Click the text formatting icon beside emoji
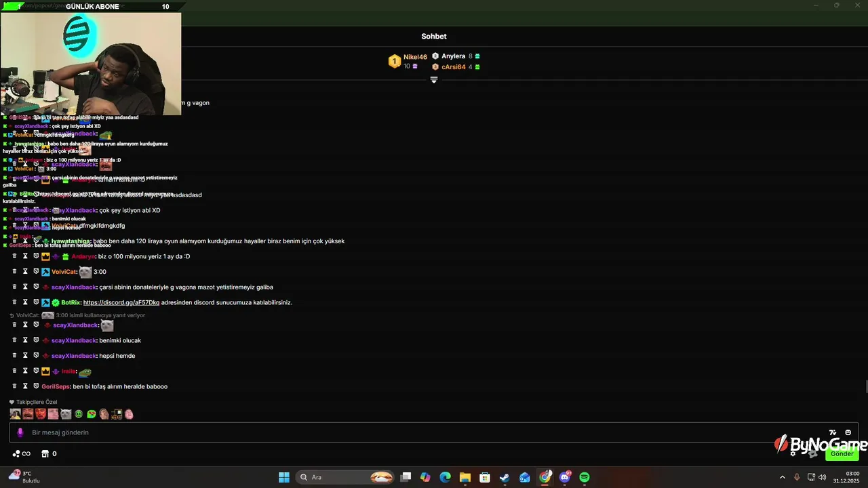The width and height of the screenshot is (868, 488). click(x=833, y=432)
